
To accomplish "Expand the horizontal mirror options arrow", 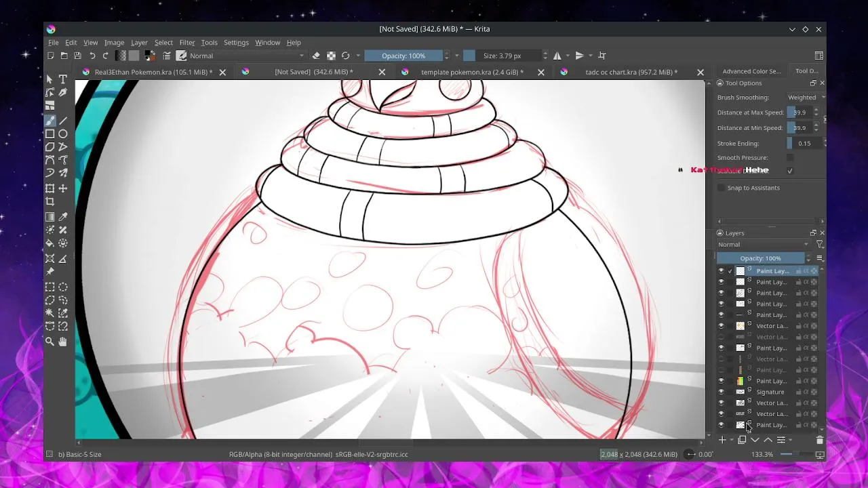I will pyautogui.click(x=568, y=56).
